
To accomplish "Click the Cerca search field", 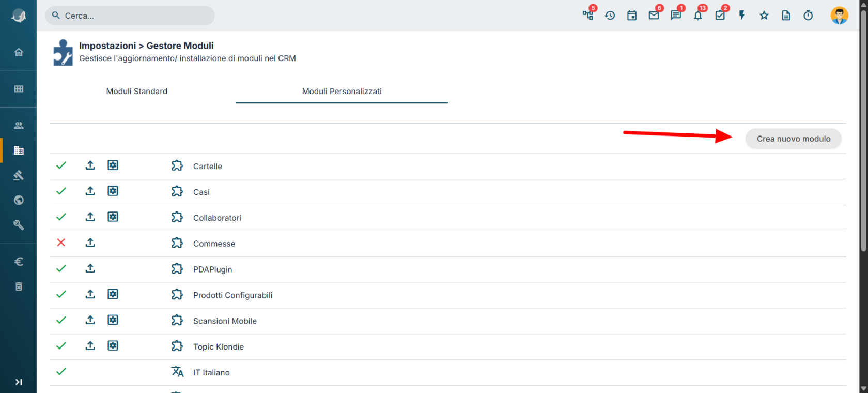I will click(130, 16).
